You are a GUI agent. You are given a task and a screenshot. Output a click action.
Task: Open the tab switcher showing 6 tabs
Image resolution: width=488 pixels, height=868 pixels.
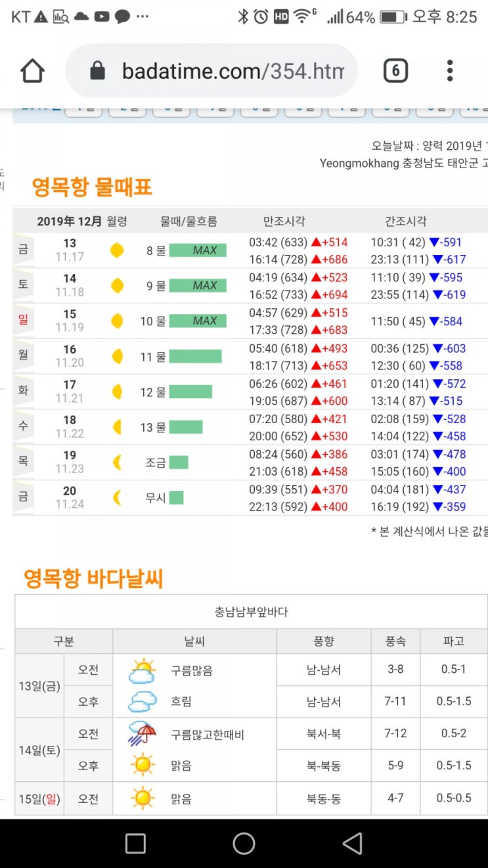point(395,71)
